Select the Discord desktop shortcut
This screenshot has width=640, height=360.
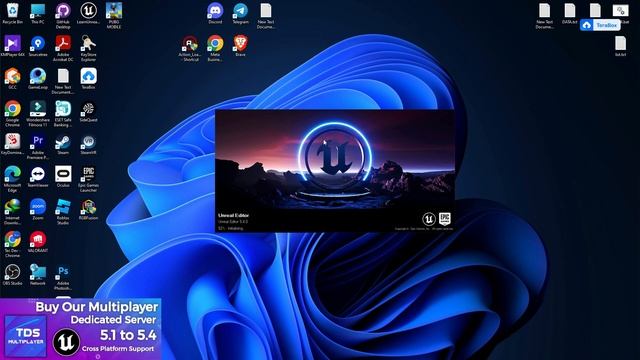(215, 13)
